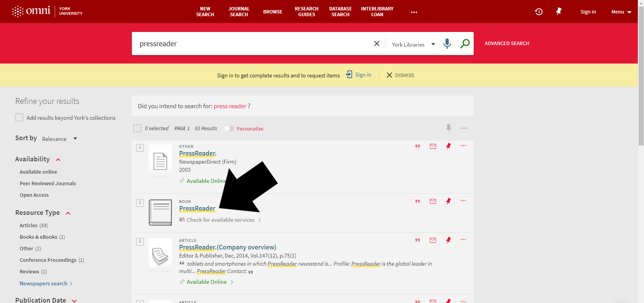This screenshot has height=303, width=644.
Task: Click the voice search microphone icon
Action: tap(447, 44)
